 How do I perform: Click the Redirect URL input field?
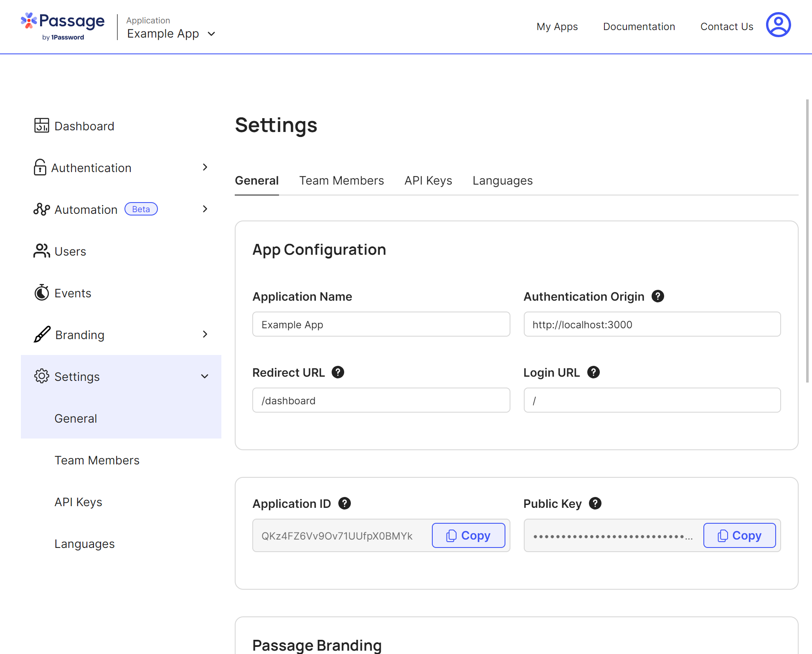pos(381,400)
